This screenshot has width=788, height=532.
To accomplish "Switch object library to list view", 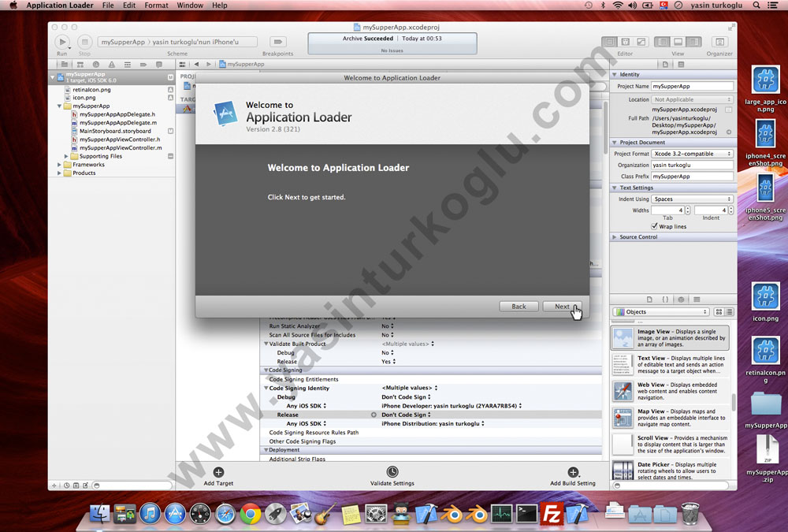I will (729, 312).
